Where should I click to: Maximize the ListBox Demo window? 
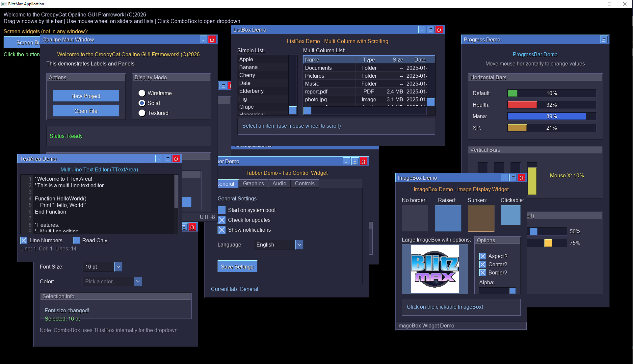pyautogui.click(x=431, y=30)
